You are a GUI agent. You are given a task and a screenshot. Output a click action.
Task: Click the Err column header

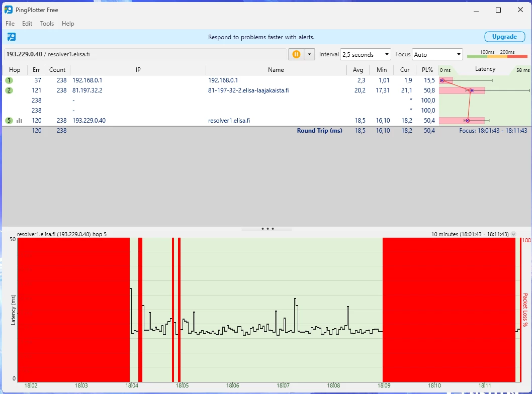[36, 70]
